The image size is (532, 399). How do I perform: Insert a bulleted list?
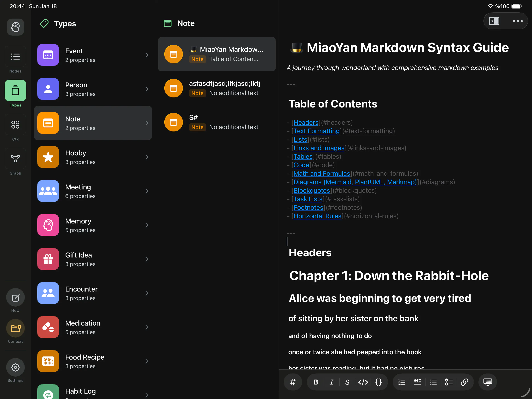[x=433, y=382]
